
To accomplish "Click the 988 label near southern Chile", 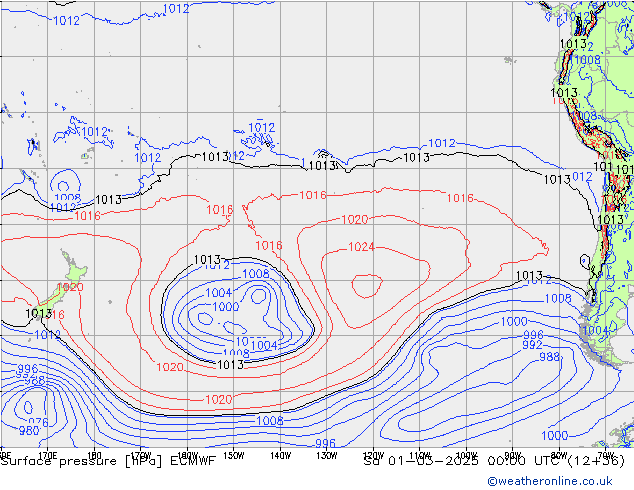I will pos(549,357).
